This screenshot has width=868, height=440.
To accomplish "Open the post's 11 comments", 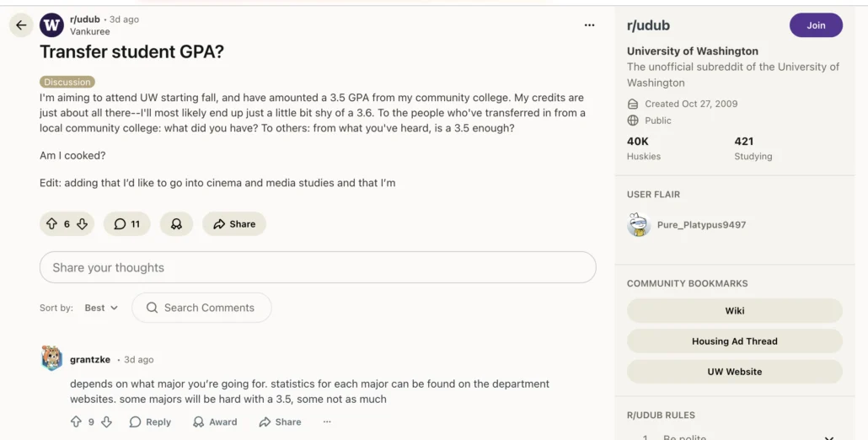I will click(x=127, y=224).
